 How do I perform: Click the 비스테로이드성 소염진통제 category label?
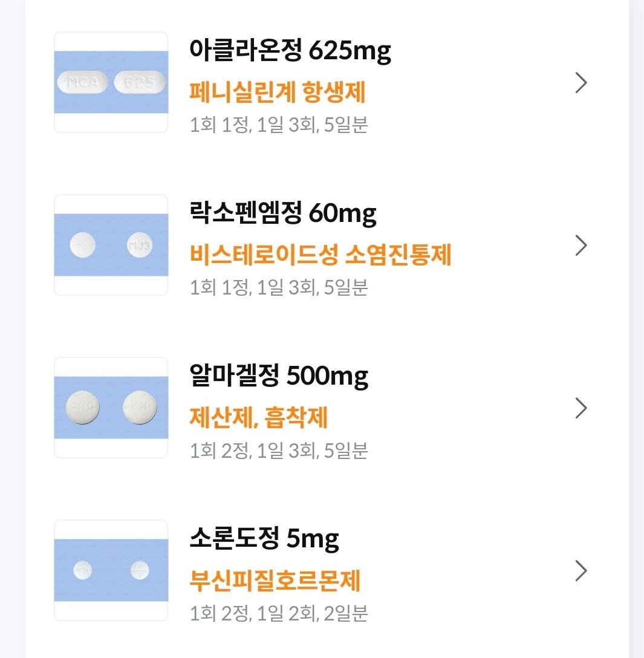(320, 255)
